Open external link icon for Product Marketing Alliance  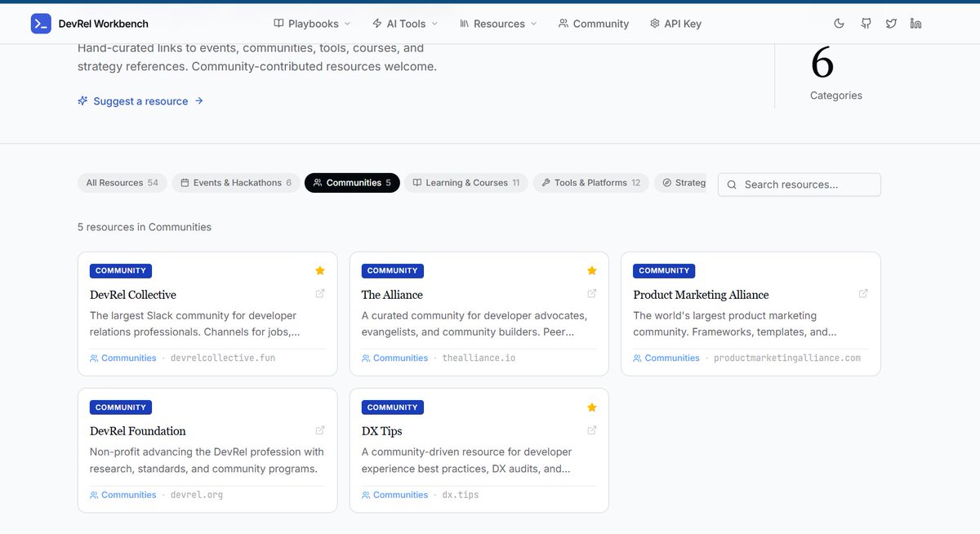tap(863, 294)
